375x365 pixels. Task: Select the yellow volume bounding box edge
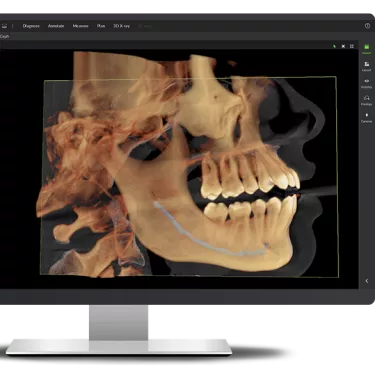pyautogui.click(x=190, y=79)
